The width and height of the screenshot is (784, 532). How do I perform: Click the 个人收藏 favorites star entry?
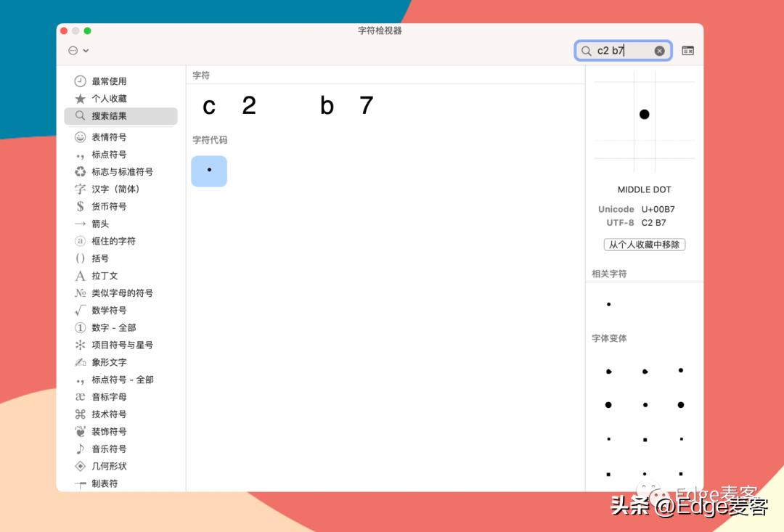click(105, 99)
